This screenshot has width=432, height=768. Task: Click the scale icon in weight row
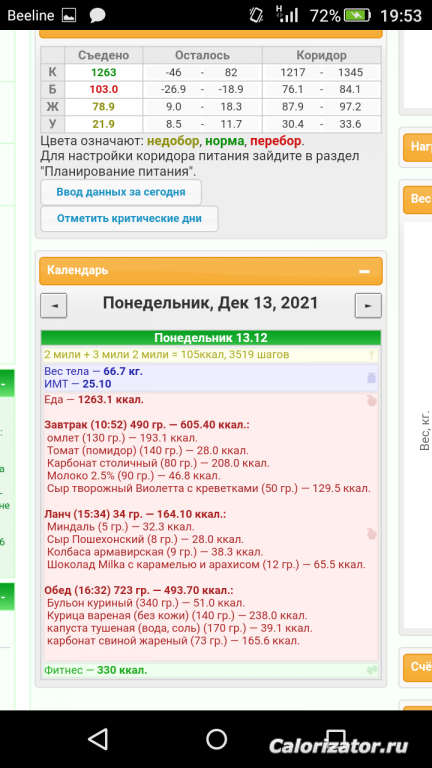pos(371,378)
